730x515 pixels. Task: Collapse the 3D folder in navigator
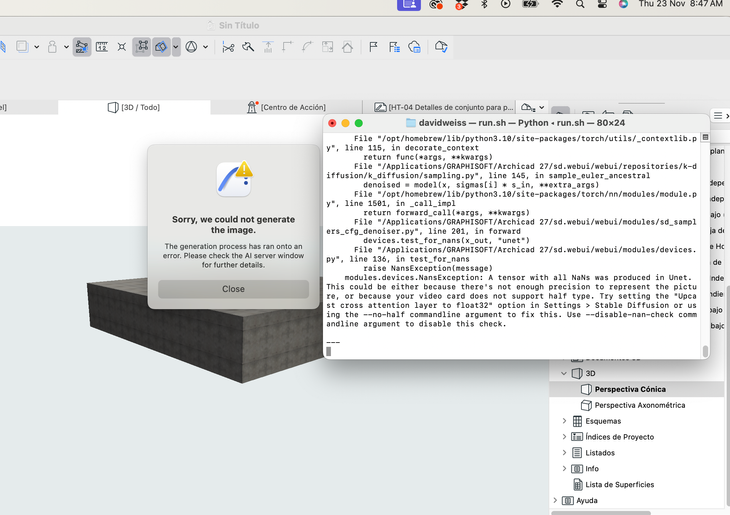click(564, 373)
